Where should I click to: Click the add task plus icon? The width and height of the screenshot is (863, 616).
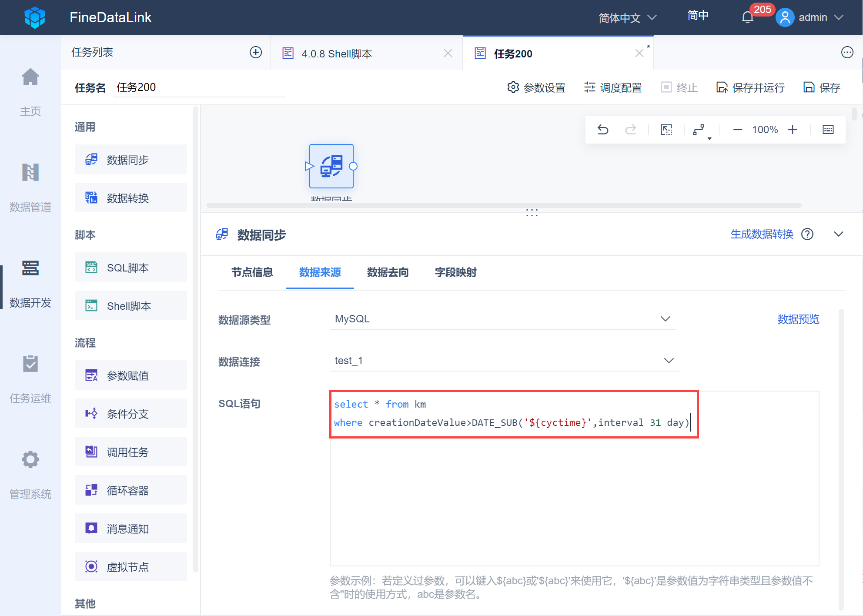tap(256, 53)
